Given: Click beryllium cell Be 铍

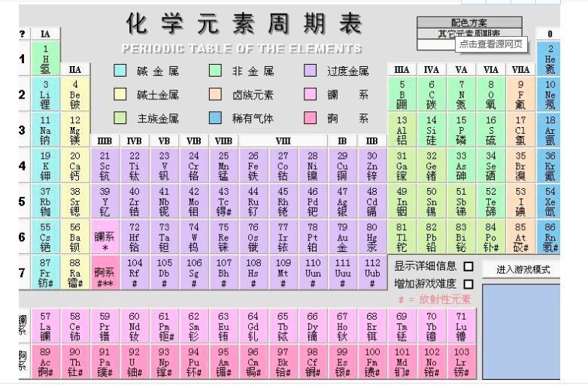Looking at the screenshot, I should point(75,95).
